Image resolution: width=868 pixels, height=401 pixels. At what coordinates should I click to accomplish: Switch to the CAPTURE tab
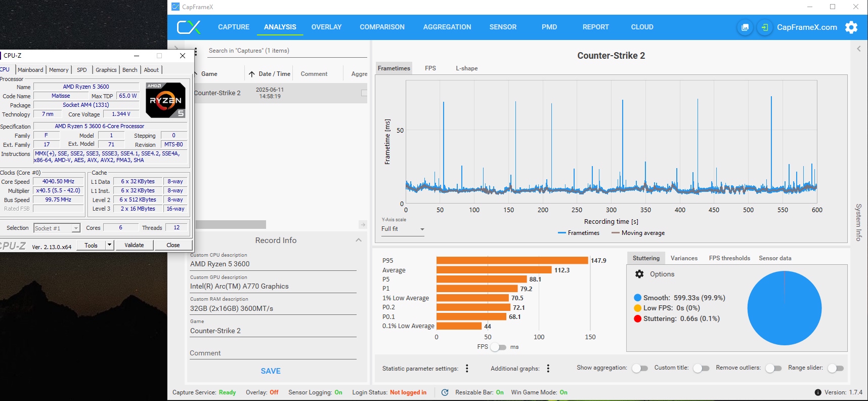pos(234,27)
